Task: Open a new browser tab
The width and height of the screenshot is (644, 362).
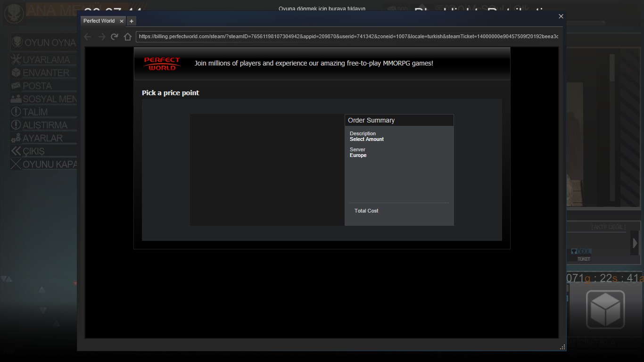Action: (x=132, y=21)
